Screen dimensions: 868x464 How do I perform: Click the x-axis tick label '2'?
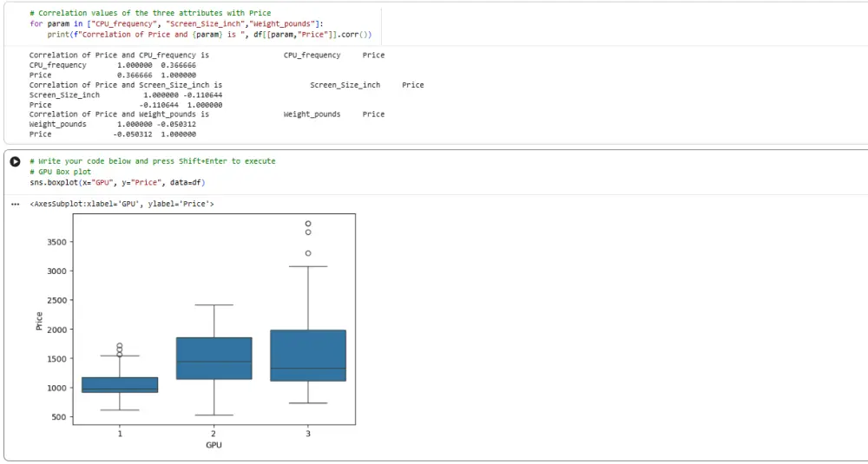click(214, 435)
